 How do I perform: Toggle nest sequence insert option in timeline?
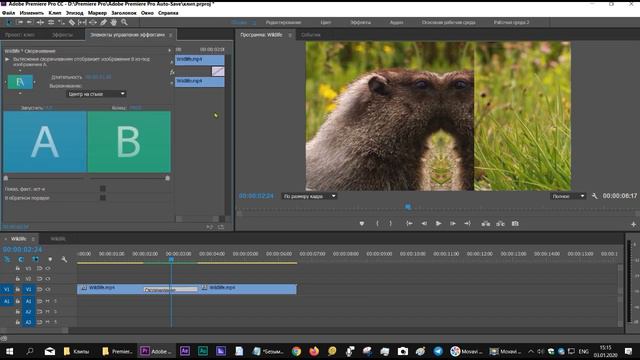click(x=7, y=259)
